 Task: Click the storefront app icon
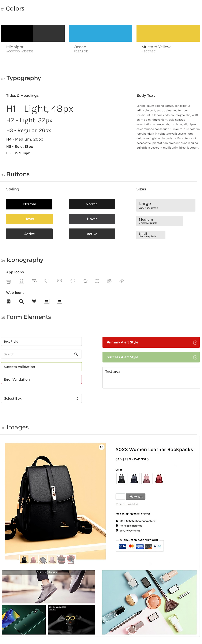pos(8,281)
